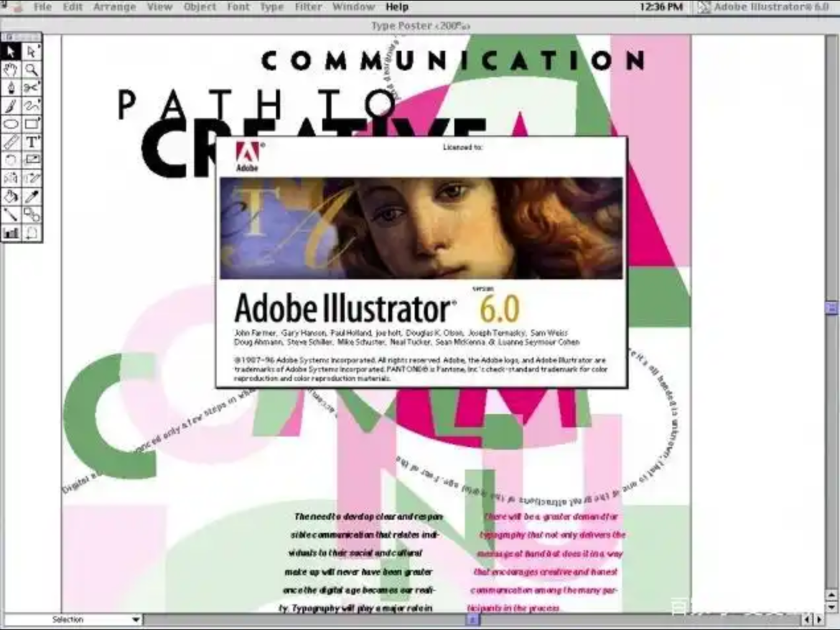Activate the Type tool
The height and width of the screenshot is (630, 840).
coord(32,142)
